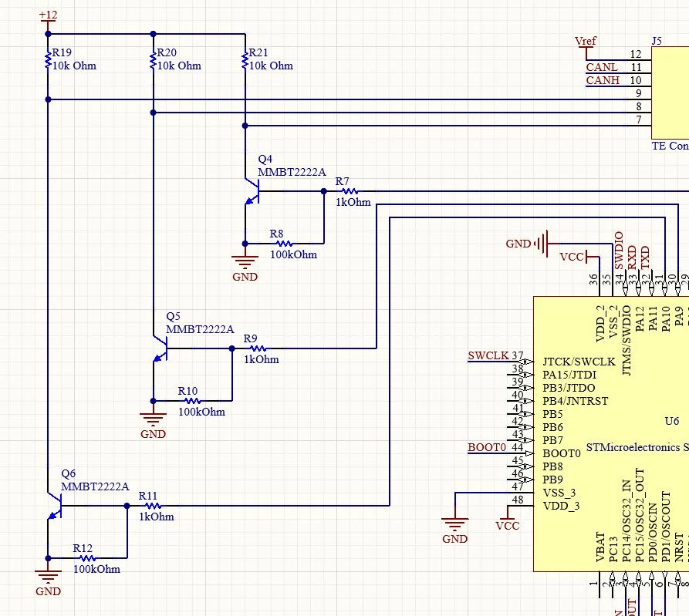Click junction between R7 and Q4 base
Viewport: 689px width, 616px height.
tap(324, 191)
